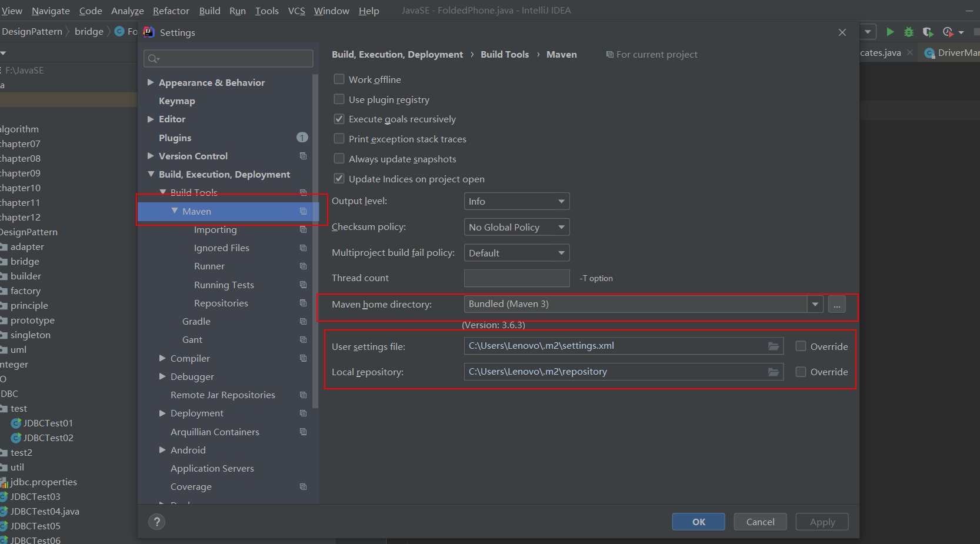Image resolution: width=980 pixels, height=544 pixels.
Task: Check Override for User settings file
Action: click(x=801, y=346)
